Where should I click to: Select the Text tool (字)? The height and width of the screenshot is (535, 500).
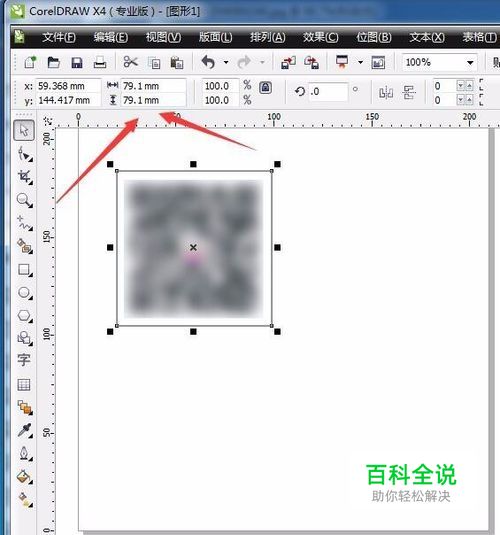click(24, 360)
